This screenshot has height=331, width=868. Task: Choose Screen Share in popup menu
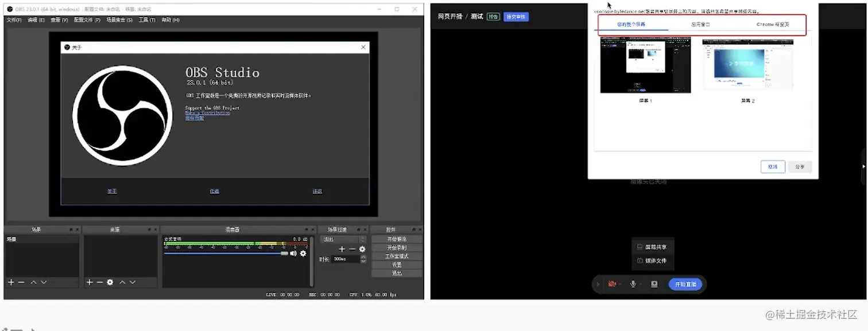pyautogui.click(x=653, y=247)
